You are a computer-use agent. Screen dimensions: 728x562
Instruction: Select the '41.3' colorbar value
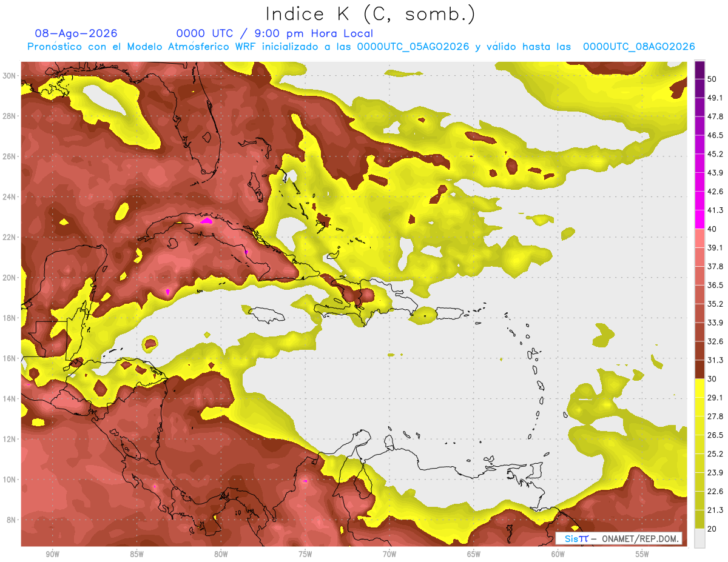click(715, 210)
